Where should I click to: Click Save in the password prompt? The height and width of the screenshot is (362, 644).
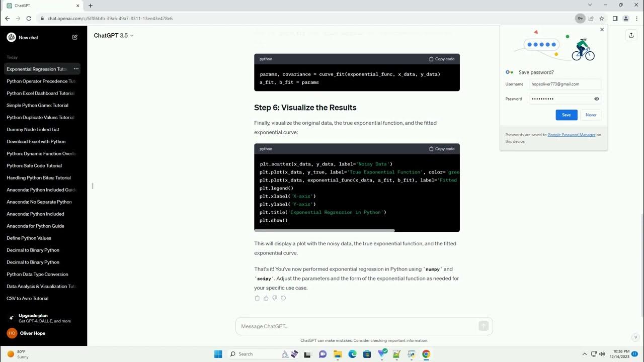(x=567, y=115)
